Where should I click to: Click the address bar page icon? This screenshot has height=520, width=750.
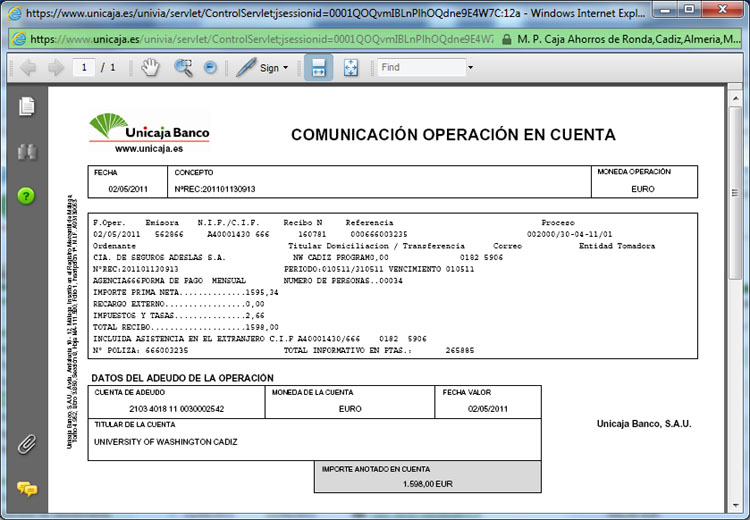19,39
